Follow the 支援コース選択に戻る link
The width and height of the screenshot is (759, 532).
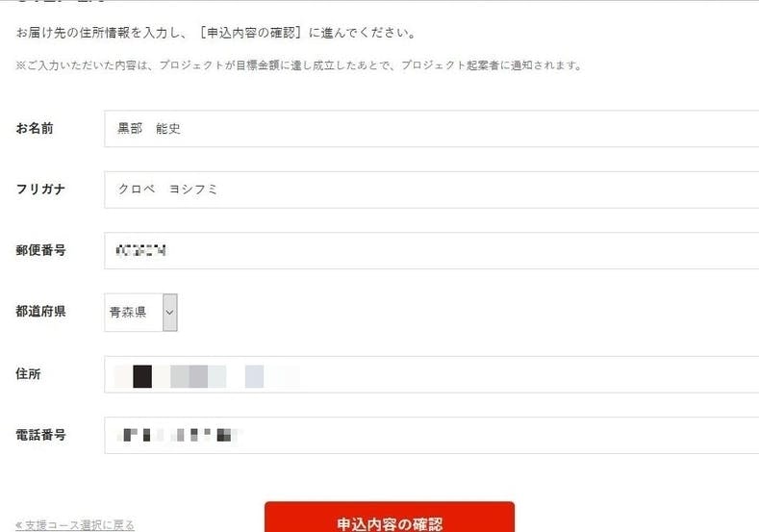74,524
